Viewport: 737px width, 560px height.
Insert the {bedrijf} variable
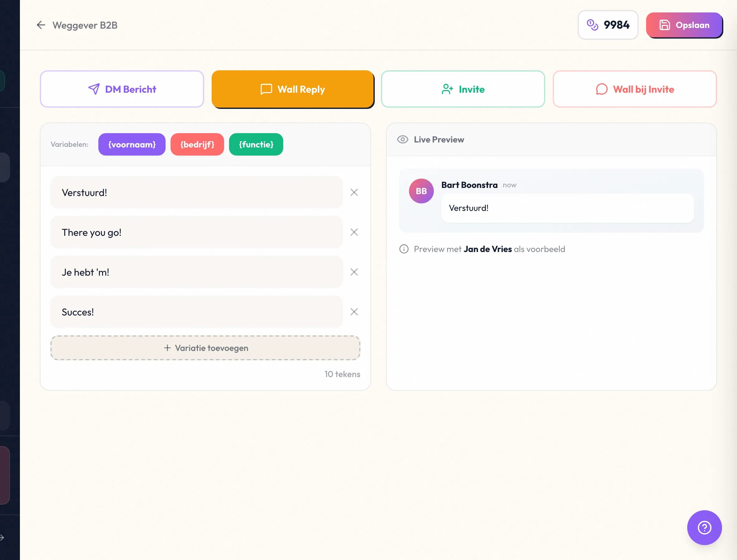coord(197,144)
